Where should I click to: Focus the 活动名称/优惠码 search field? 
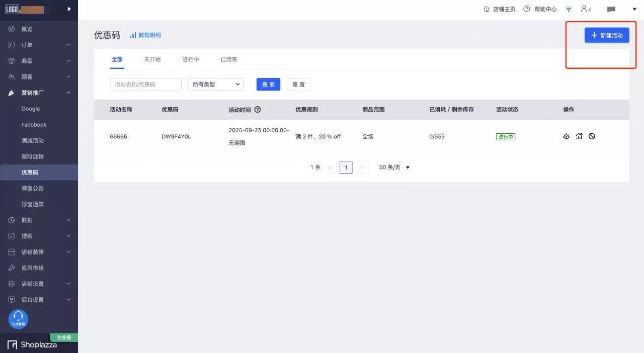point(145,84)
